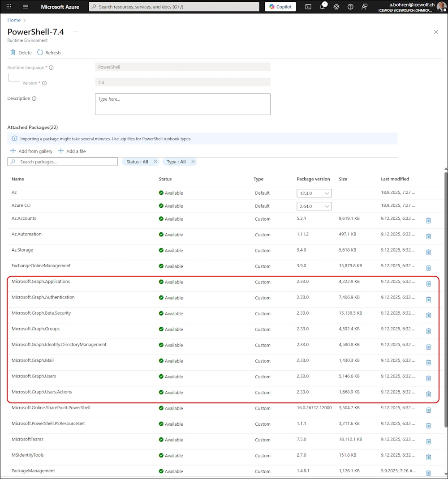The height and width of the screenshot is (479, 448).
Task: Open portal settings gear
Action: 336,7
